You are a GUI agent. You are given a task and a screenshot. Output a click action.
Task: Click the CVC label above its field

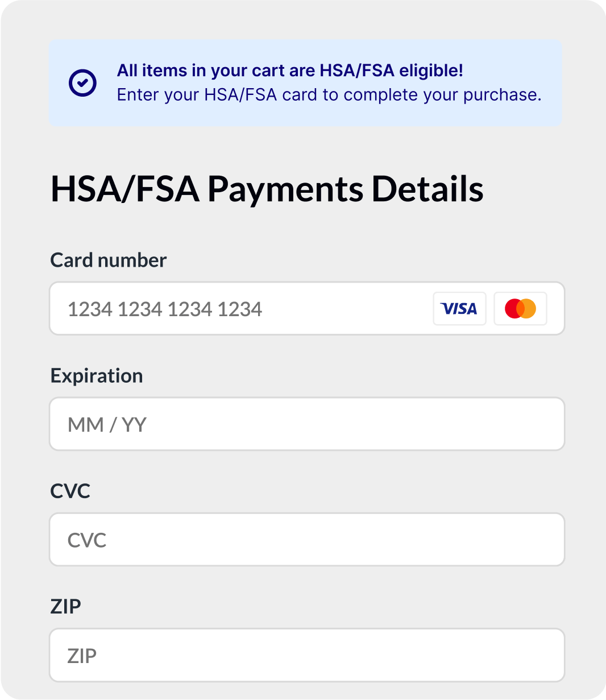pyautogui.click(x=70, y=491)
